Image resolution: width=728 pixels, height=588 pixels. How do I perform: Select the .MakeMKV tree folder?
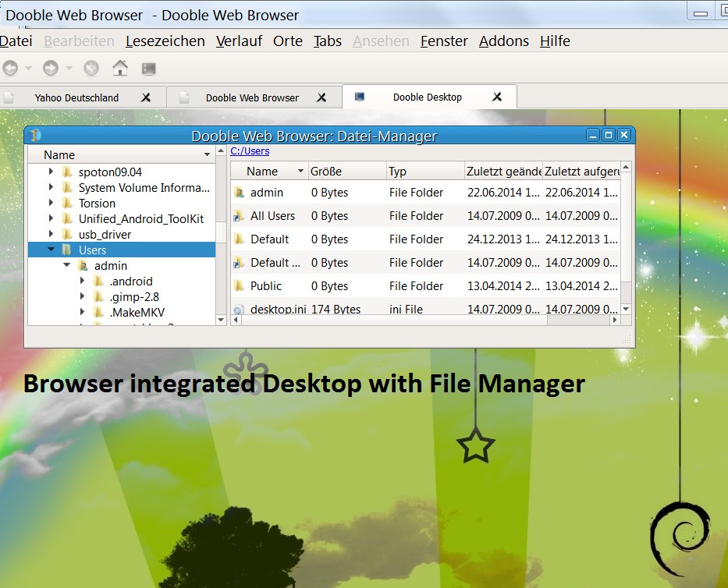tap(137, 313)
